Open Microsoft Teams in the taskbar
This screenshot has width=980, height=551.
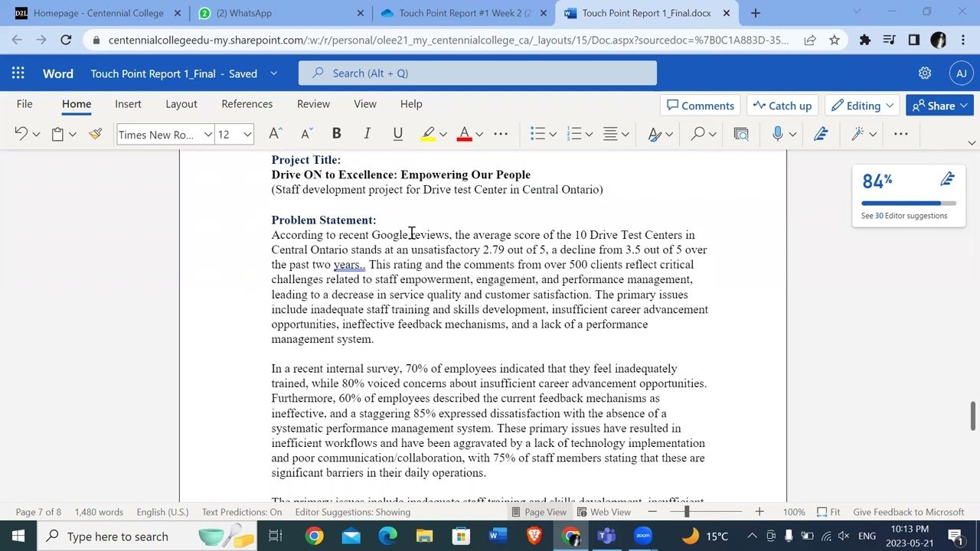pos(606,536)
